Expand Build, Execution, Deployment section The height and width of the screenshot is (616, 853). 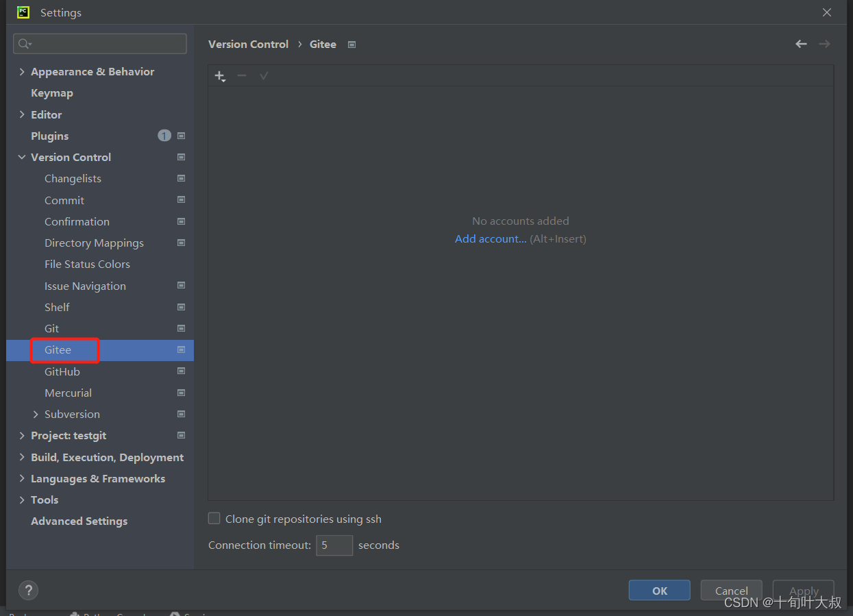pos(22,457)
